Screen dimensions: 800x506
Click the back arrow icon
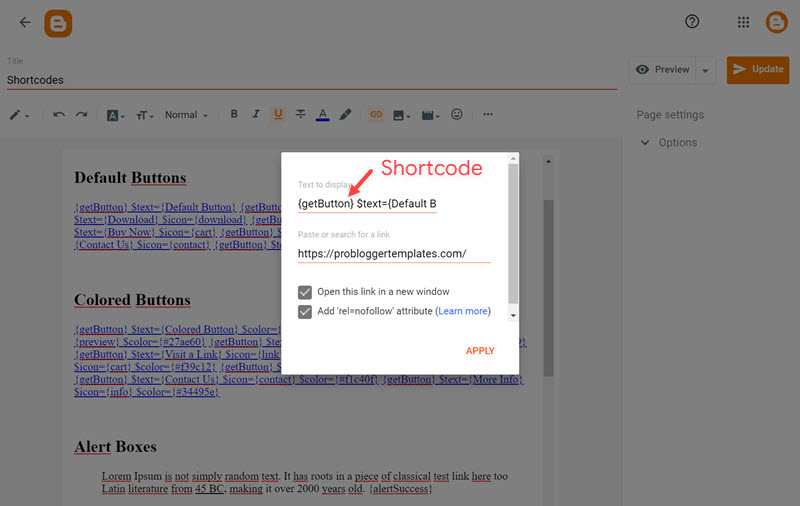(25, 22)
